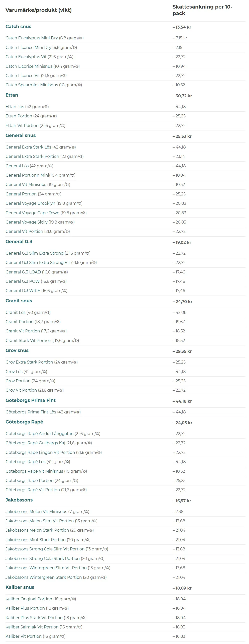Click the Catch snus brand heading
The image size is (249, 644).
click(x=18, y=27)
